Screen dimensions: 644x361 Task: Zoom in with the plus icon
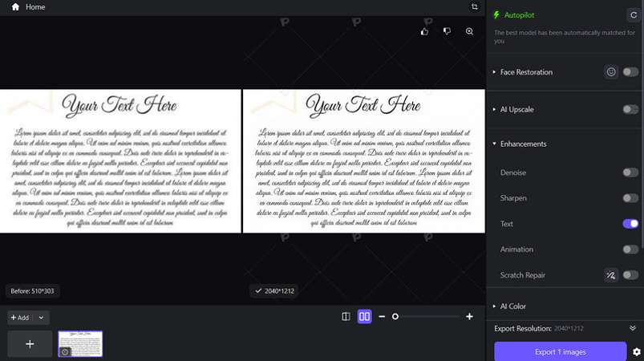click(469, 317)
